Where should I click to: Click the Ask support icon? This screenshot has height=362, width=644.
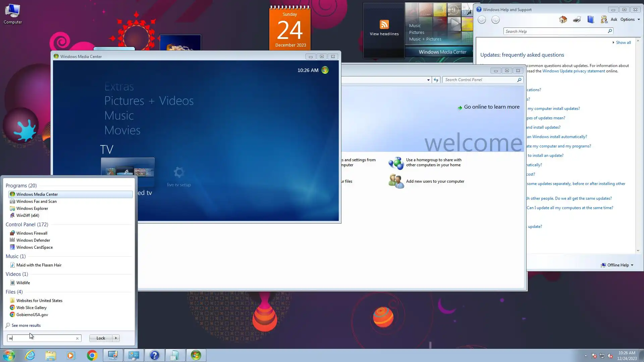click(x=604, y=19)
